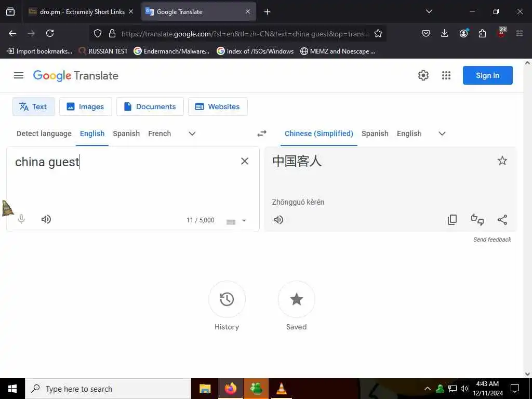Click the taskbar search box
Image resolution: width=532 pixels, height=399 pixels.
coord(108,389)
